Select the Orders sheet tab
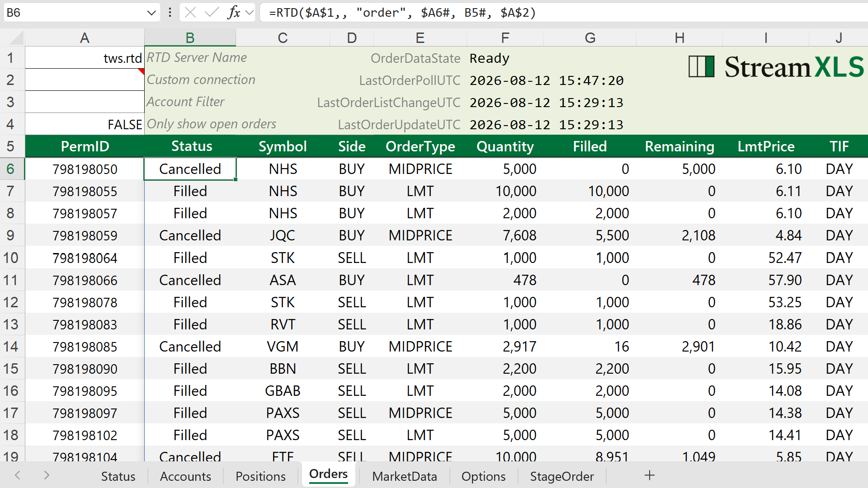Screen dimensions: 868x488 [x=328, y=474]
